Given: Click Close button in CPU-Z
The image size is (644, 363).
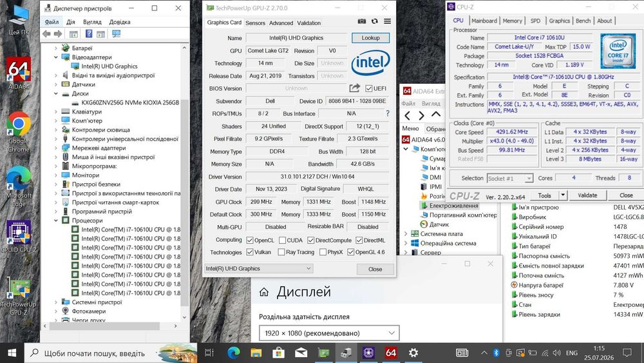Looking at the screenshot, I should point(626,195).
